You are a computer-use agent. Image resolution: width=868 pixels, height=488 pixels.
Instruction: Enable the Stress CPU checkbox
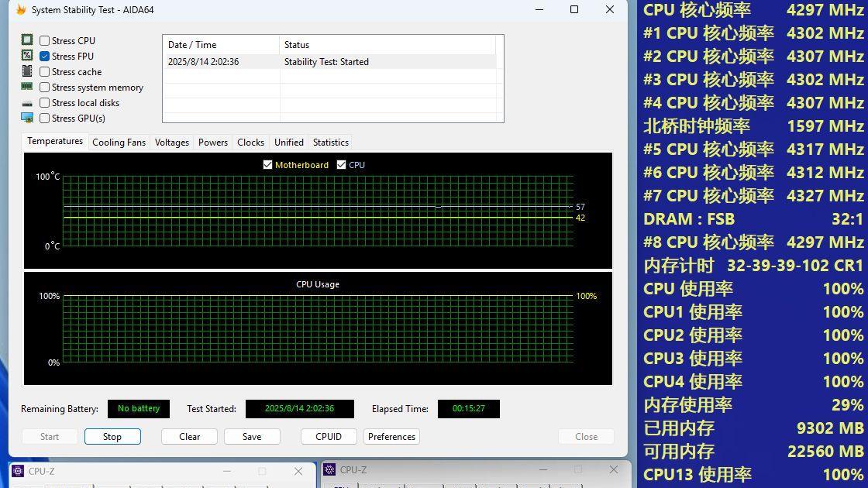pos(45,40)
